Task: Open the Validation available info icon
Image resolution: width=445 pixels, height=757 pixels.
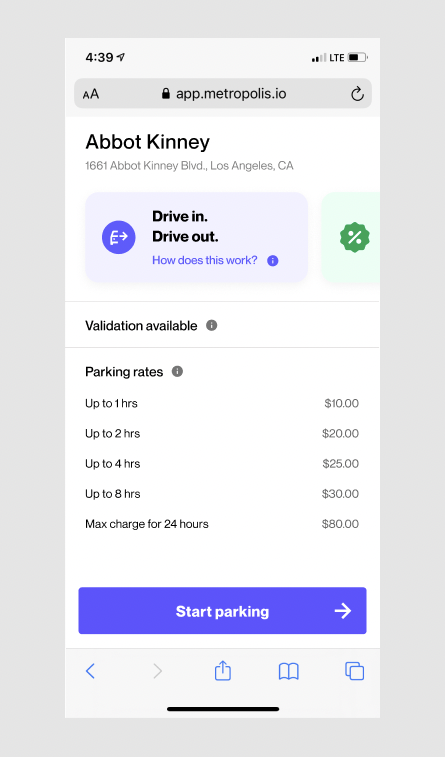Action: point(211,325)
